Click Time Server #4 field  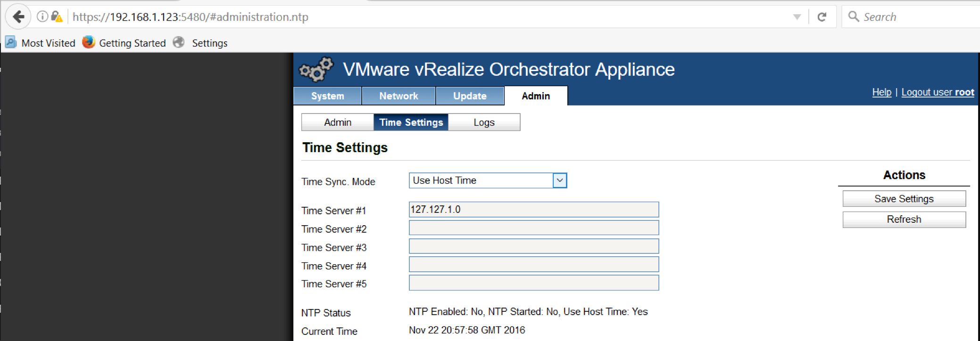click(x=534, y=265)
